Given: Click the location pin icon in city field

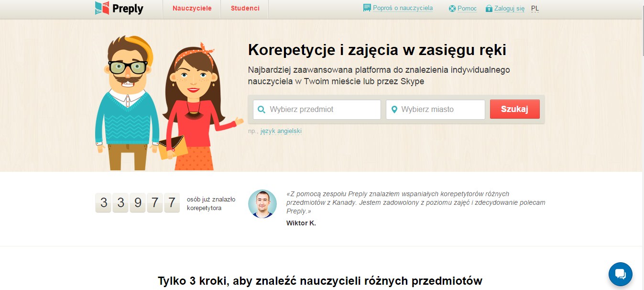Looking at the screenshot, I should tap(394, 110).
